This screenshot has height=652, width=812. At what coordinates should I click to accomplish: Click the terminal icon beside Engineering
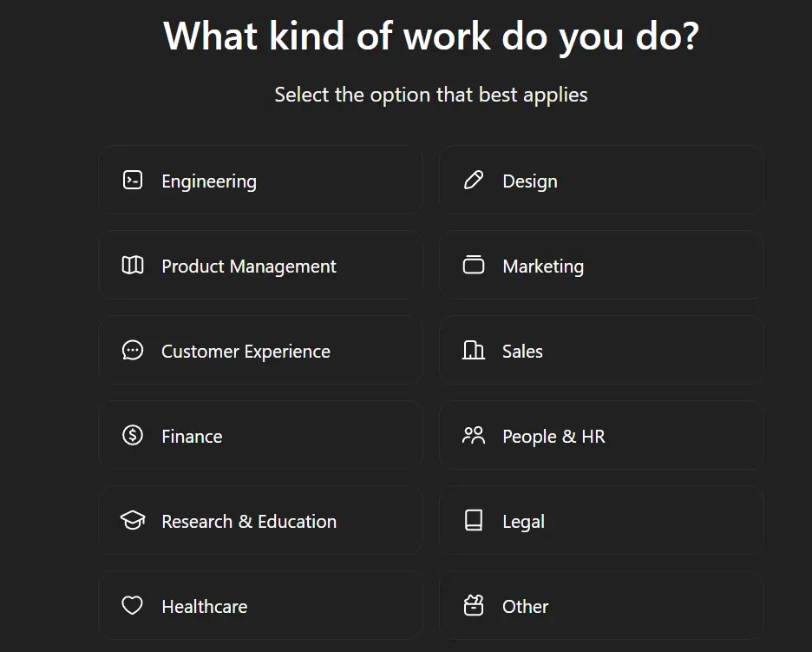(x=133, y=181)
